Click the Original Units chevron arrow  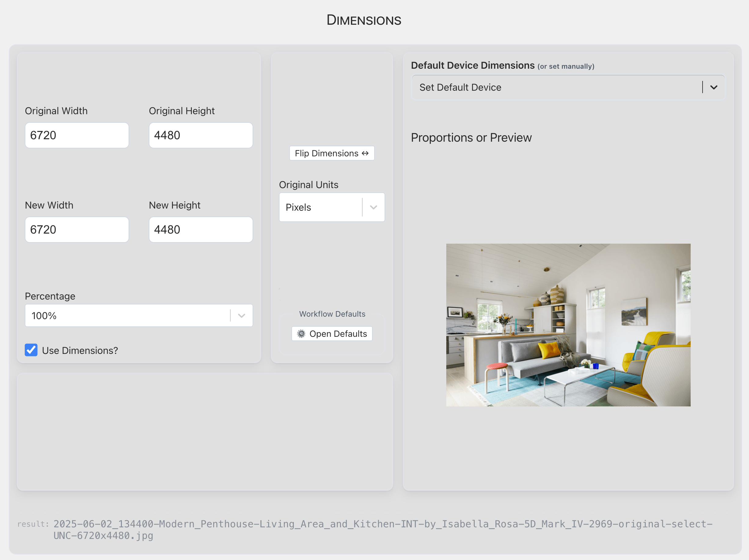pos(374,207)
